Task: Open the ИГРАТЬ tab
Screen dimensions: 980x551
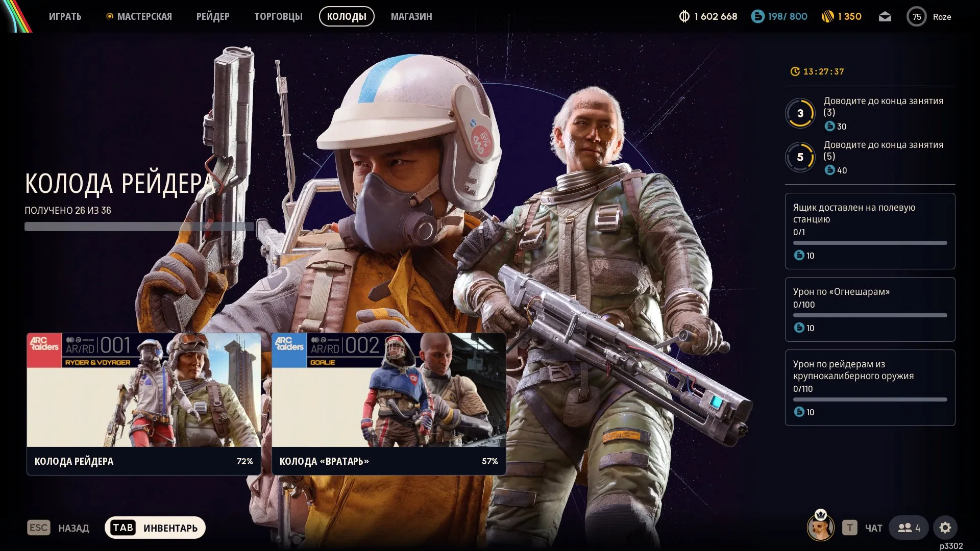Action: [65, 17]
